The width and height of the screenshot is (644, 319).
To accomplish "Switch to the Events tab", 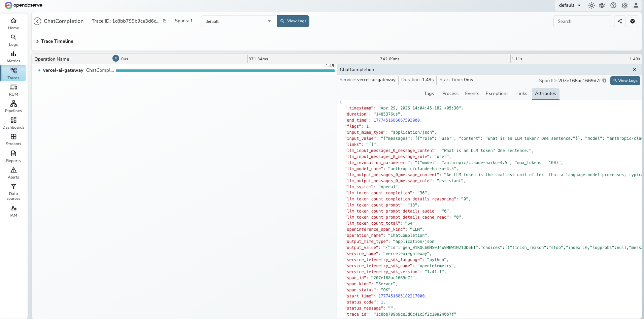I will [x=472, y=94].
